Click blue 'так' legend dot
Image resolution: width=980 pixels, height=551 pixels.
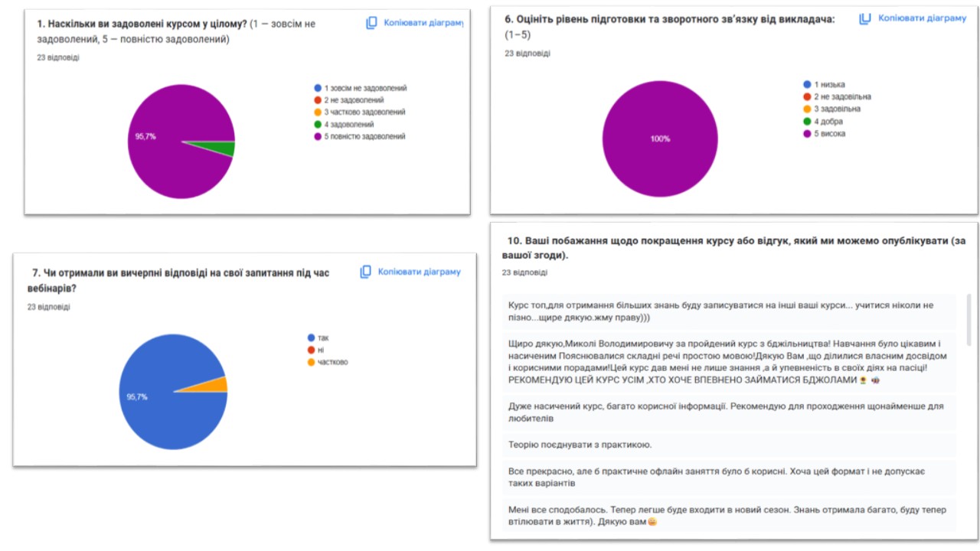[311, 337]
